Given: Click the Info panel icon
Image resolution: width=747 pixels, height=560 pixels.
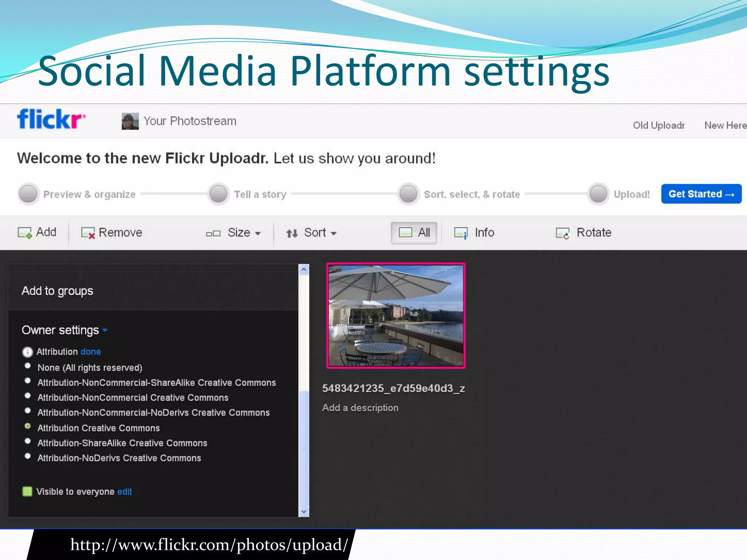Looking at the screenshot, I should (461, 233).
